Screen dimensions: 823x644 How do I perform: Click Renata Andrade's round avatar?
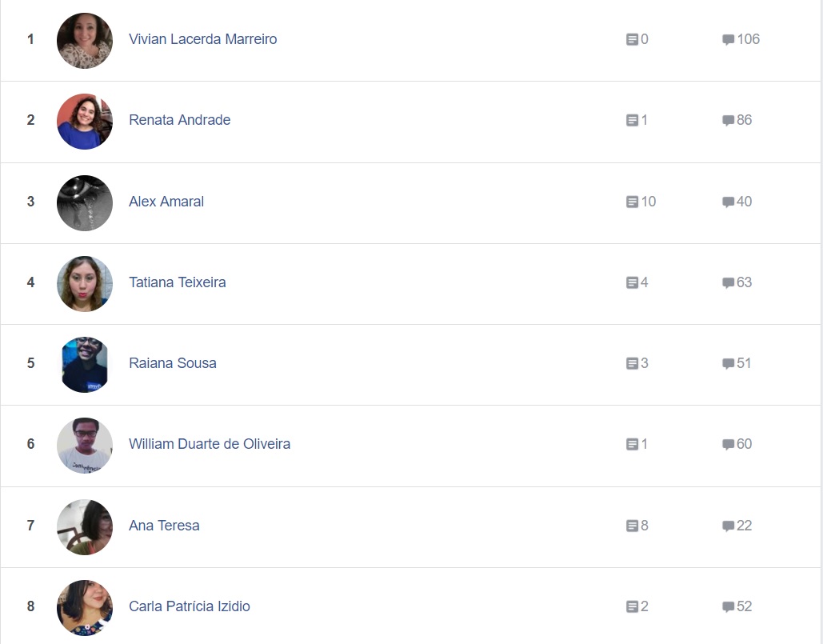point(85,121)
